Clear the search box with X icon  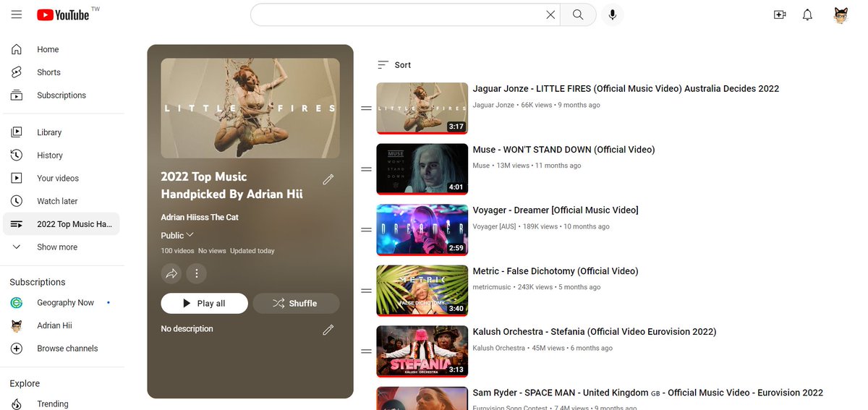(x=550, y=14)
